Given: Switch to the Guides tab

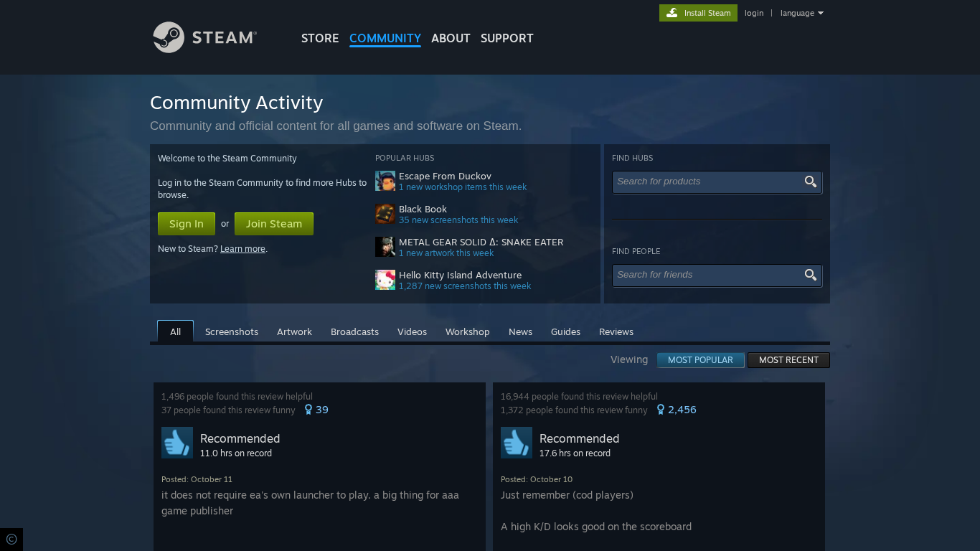Looking at the screenshot, I should (x=565, y=331).
